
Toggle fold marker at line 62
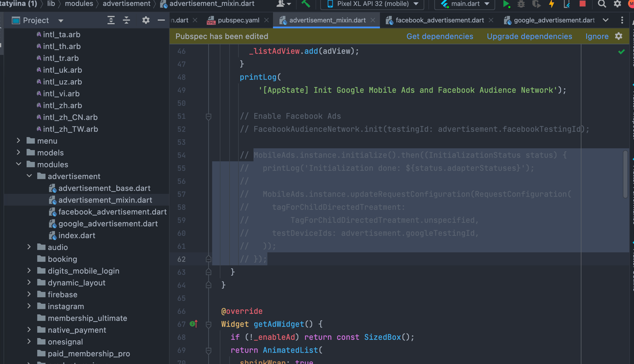coord(208,259)
